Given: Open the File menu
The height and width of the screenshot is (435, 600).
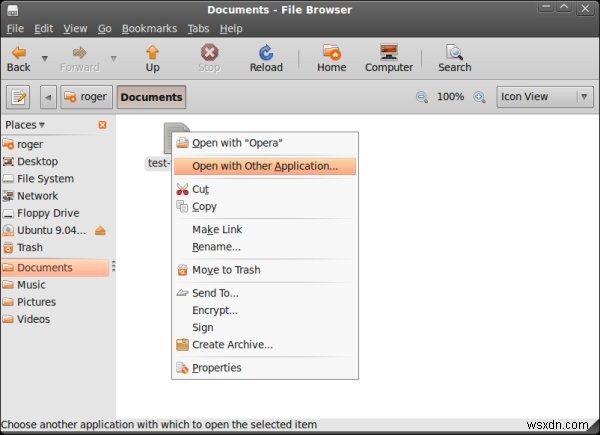Looking at the screenshot, I should (x=15, y=29).
